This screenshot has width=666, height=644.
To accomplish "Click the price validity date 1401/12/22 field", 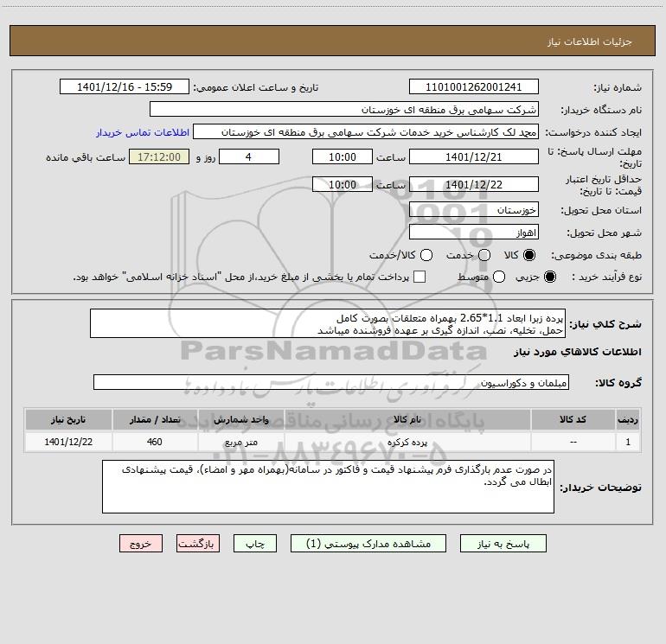I will point(474,184).
